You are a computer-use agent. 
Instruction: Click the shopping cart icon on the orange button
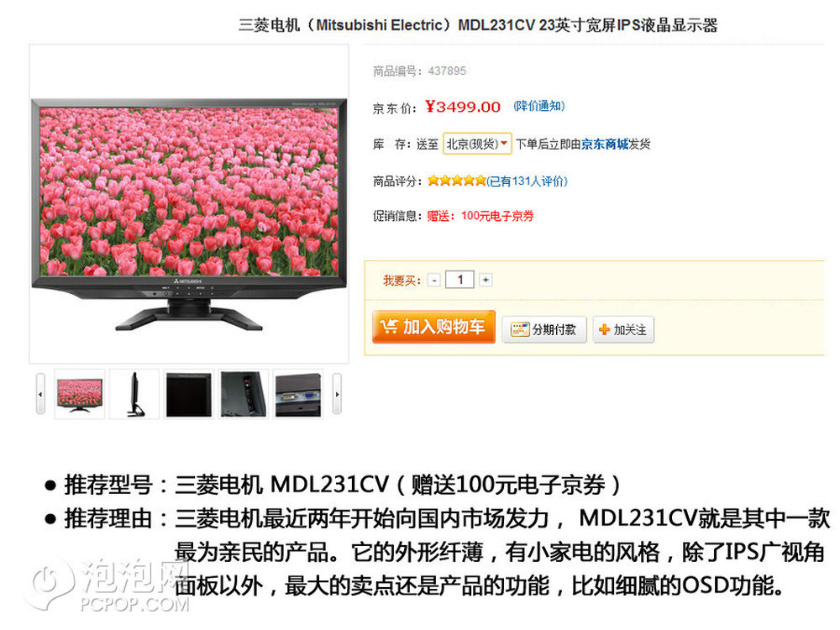tap(390, 326)
